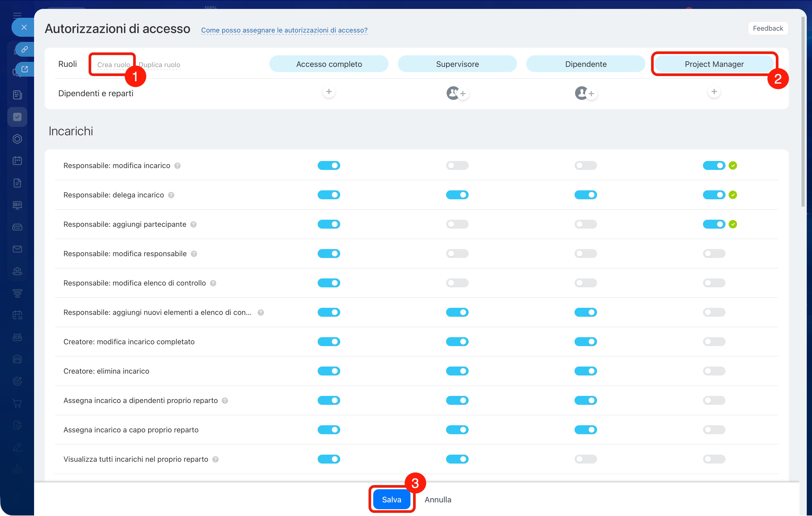Click the copy link icon in side tab
812x516 pixels.
[x=25, y=50]
